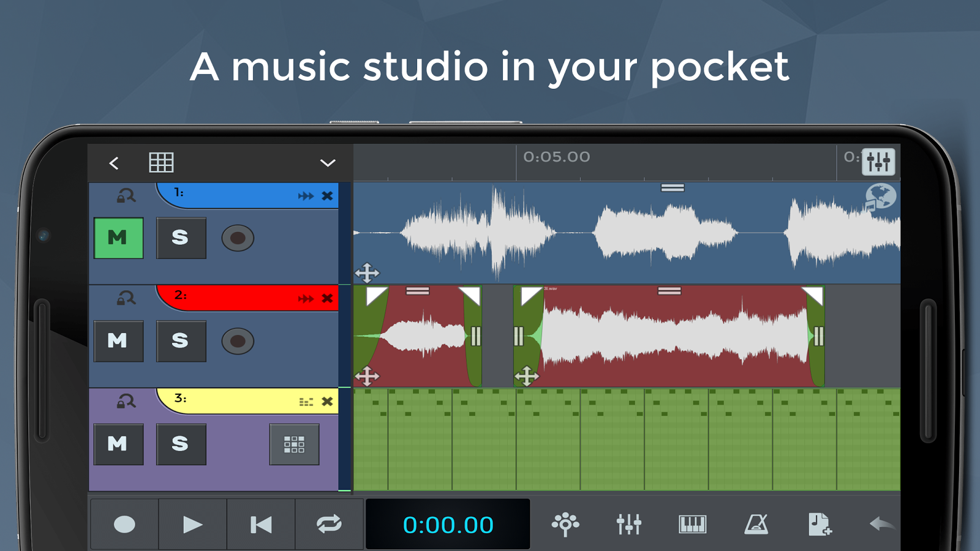Click the first track 2 clip top handle
This screenshot has height=551, width=980.
point(418,291)
